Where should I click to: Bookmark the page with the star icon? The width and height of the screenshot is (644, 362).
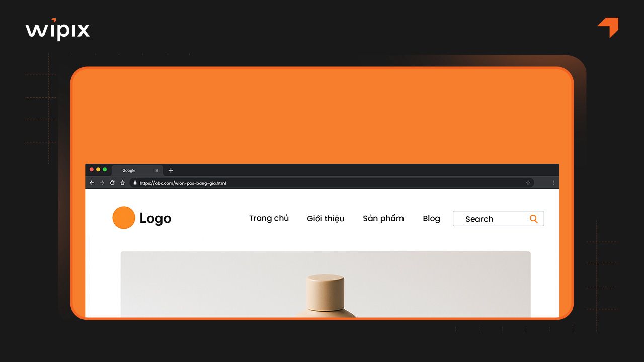[528, 183]
